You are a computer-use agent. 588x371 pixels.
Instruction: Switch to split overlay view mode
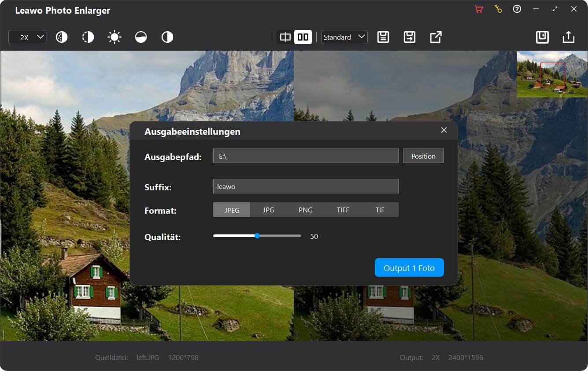(x=285, y=37)
